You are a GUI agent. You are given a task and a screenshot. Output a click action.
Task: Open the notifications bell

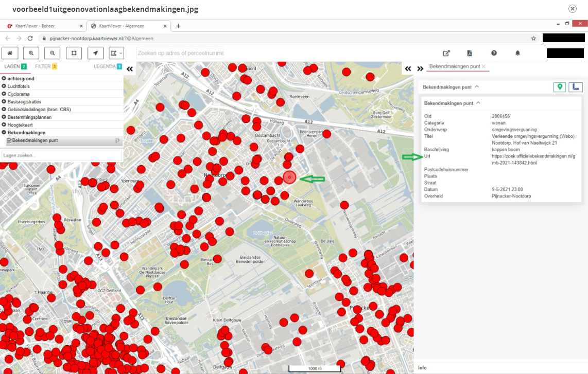tap(518, 53)
